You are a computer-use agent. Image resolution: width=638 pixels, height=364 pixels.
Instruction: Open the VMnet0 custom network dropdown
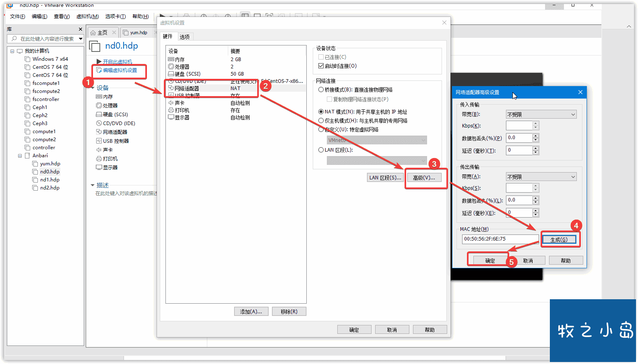click(x=377, y=140)
